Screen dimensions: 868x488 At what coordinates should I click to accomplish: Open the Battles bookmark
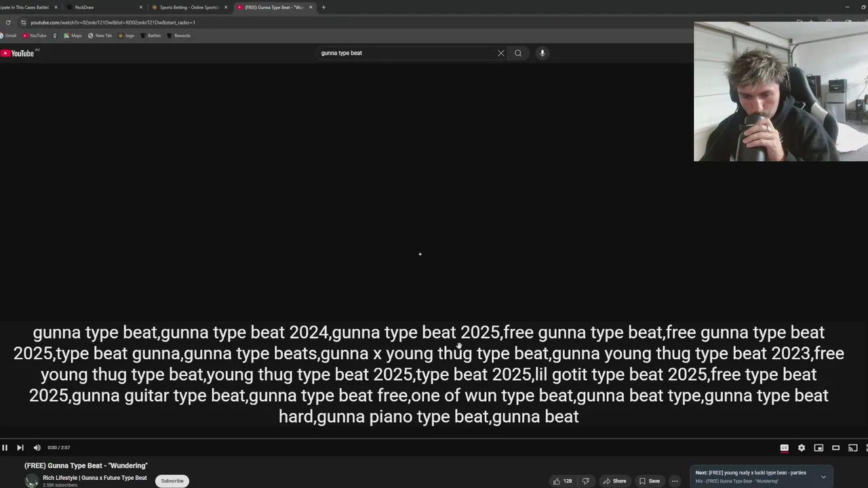coord(151,36)
